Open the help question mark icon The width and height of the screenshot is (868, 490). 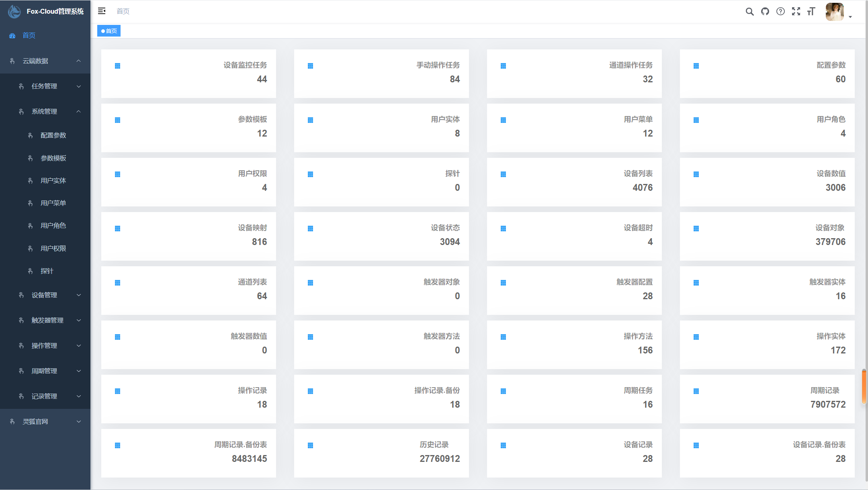[x=780, y=11]
